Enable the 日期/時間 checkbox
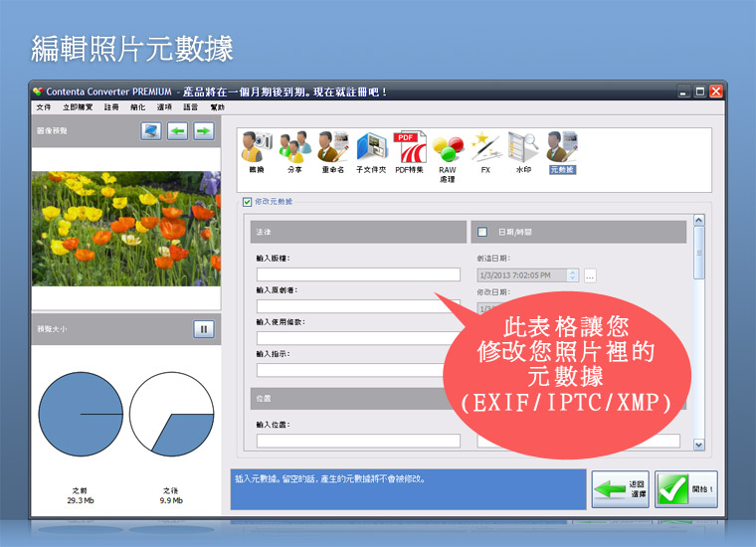This screenshot has height=547, width=756. coord(482,232)
